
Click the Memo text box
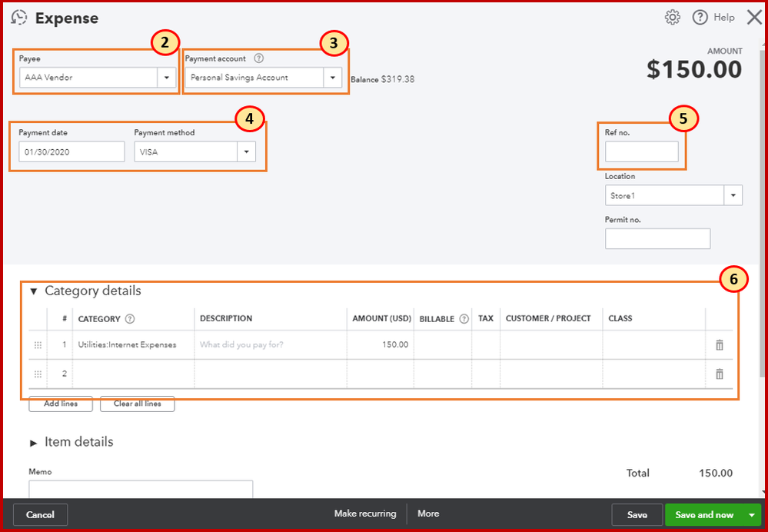(141, 489)
